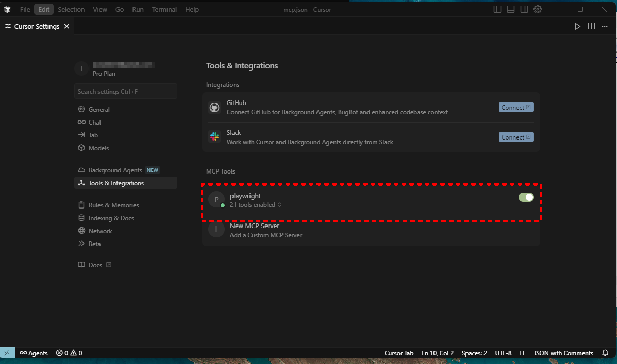Toggle the secondary sidebar layout icon
617x364 pixels.
pos(524,9)
